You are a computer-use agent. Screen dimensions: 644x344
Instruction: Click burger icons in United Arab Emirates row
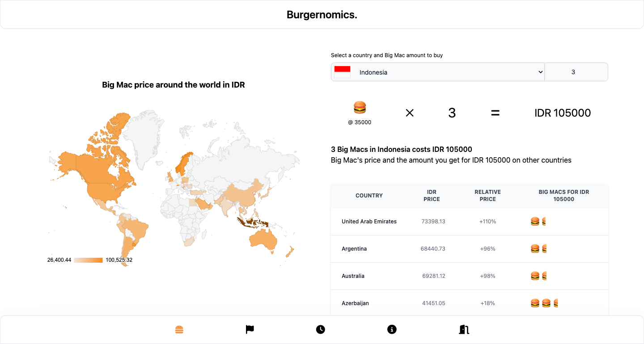538,222
